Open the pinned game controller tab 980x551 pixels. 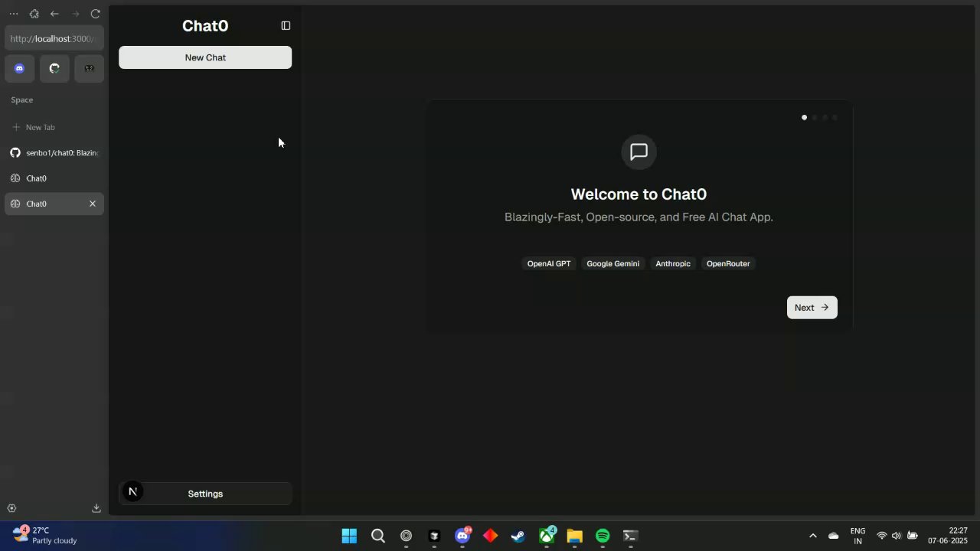[x=89, y=68]
